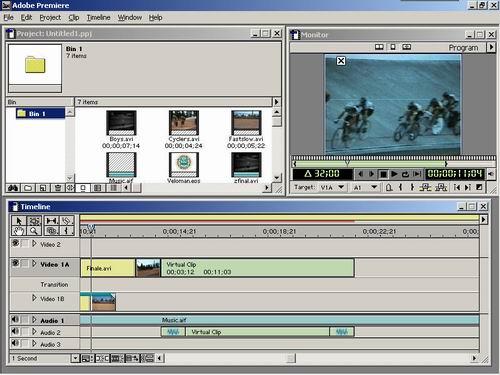Open the Project window flyout menu arrow
The image size is (500, 375).
pyautogui.click(x=276, y=102)
